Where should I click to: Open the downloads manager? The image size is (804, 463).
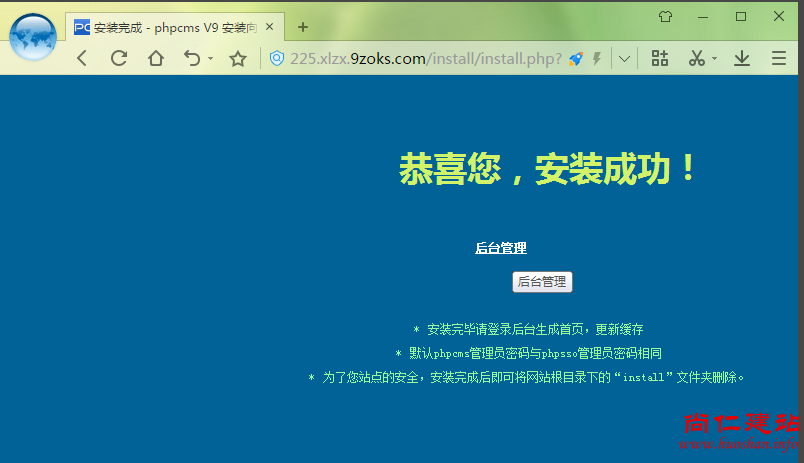742,59
